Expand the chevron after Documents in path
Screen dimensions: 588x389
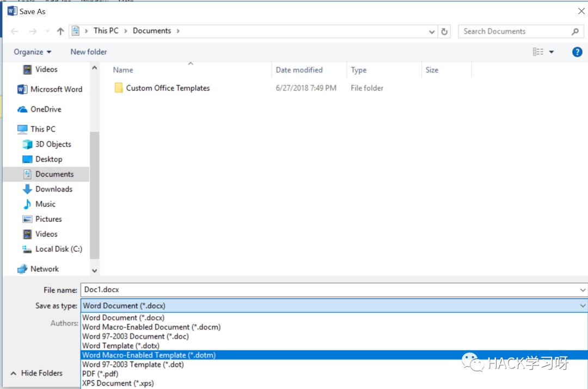pos(178,31)
